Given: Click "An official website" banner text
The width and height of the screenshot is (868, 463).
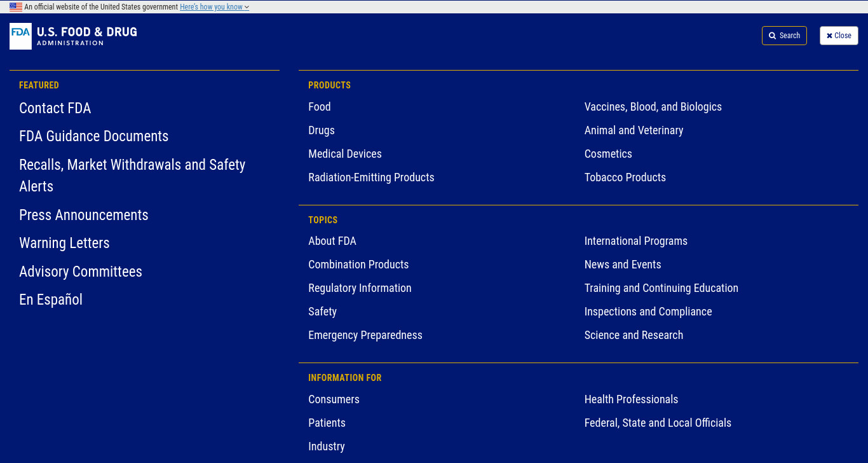Looking at the screenshot, I should coord(101,7).
